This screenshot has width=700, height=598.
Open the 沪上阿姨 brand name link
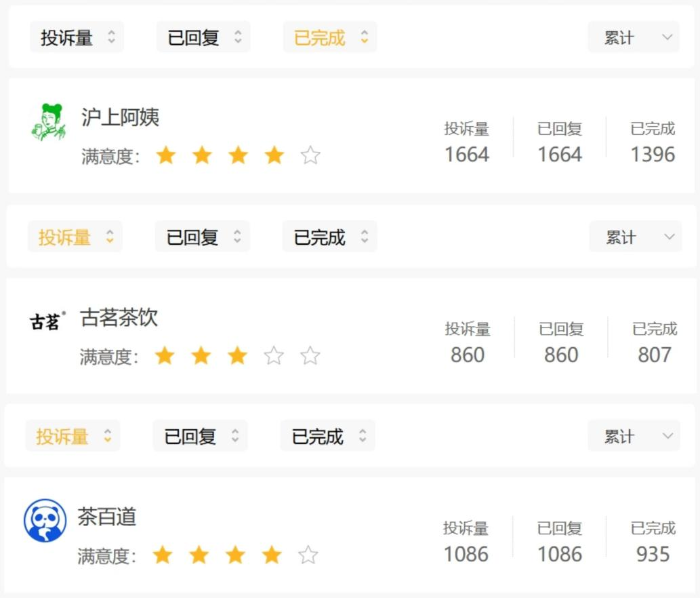tap(121, 117)
